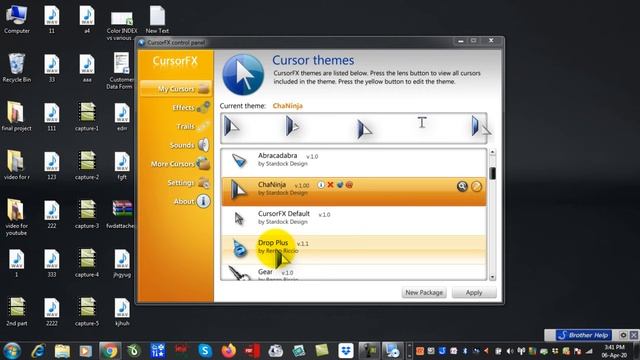Select the 2nd part file on desktop
This screenshot has width=640, height=360.
pos(17,311)
